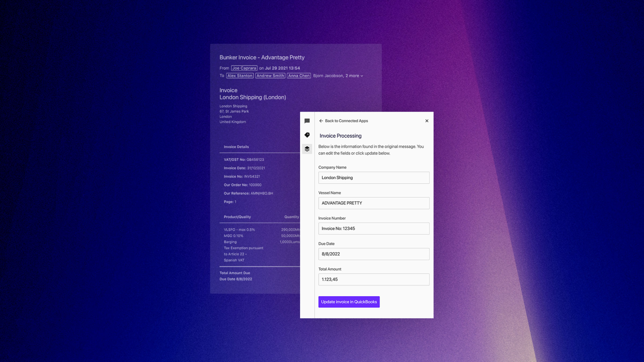Viewport: 644px width, 362px height.
Task: Click inside the Vessel Name input
Action: pos(374,203)
